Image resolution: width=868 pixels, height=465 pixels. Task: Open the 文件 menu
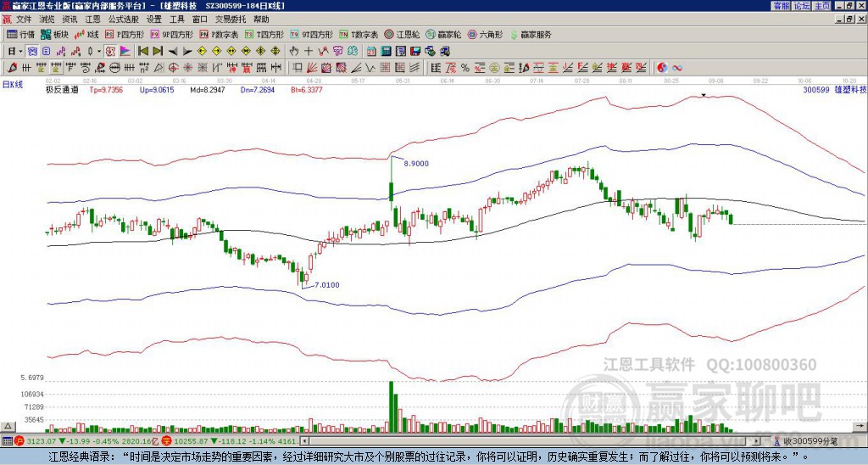pos(23,20)
